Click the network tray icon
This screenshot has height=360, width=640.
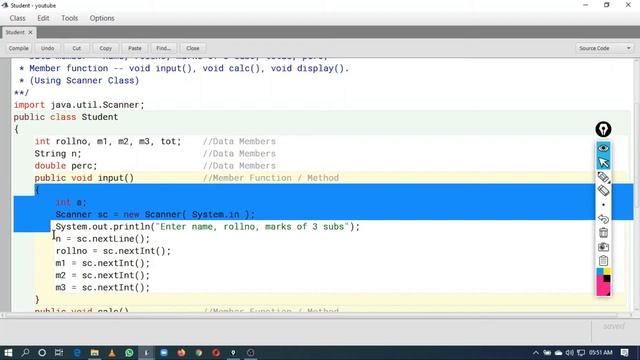[580, 352]
